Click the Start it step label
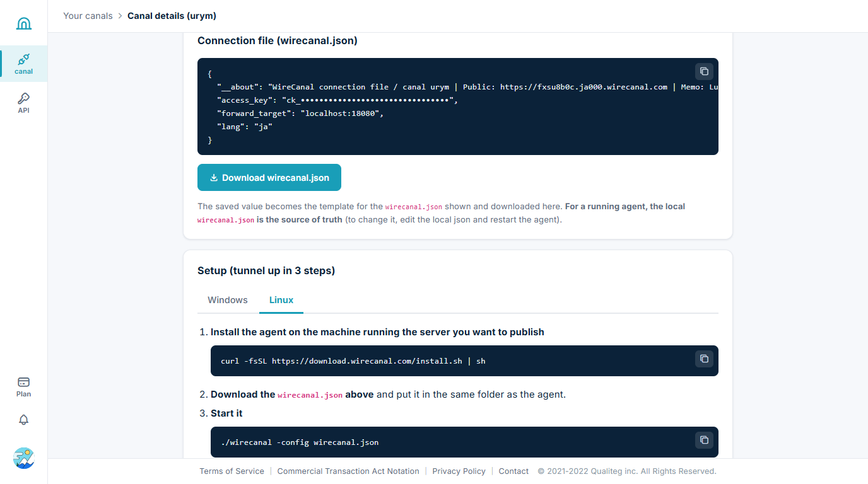Viewport: 868px width, 484px height. pos(226,413)
